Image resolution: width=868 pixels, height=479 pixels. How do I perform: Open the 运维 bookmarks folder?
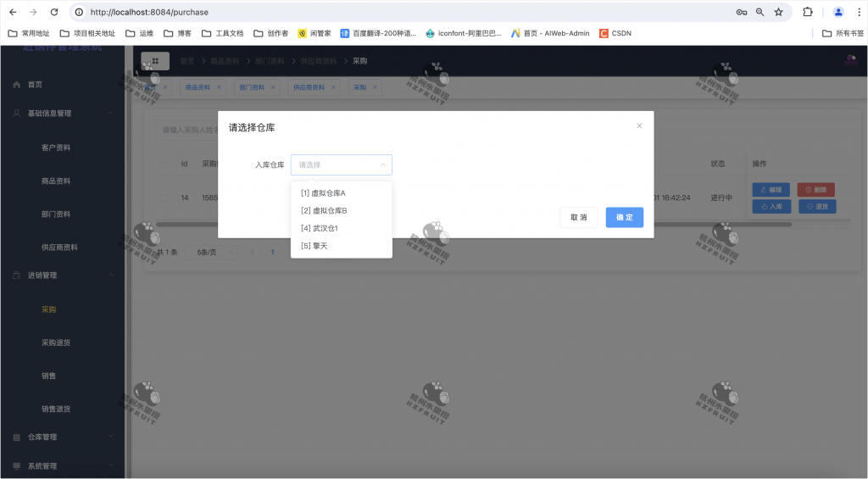(140, 33)
